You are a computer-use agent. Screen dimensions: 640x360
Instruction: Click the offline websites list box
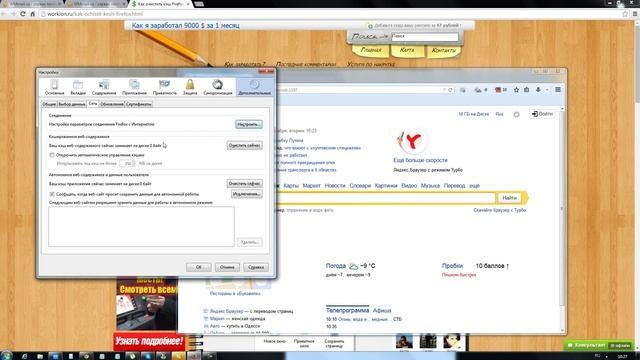[x=141, y=227]
